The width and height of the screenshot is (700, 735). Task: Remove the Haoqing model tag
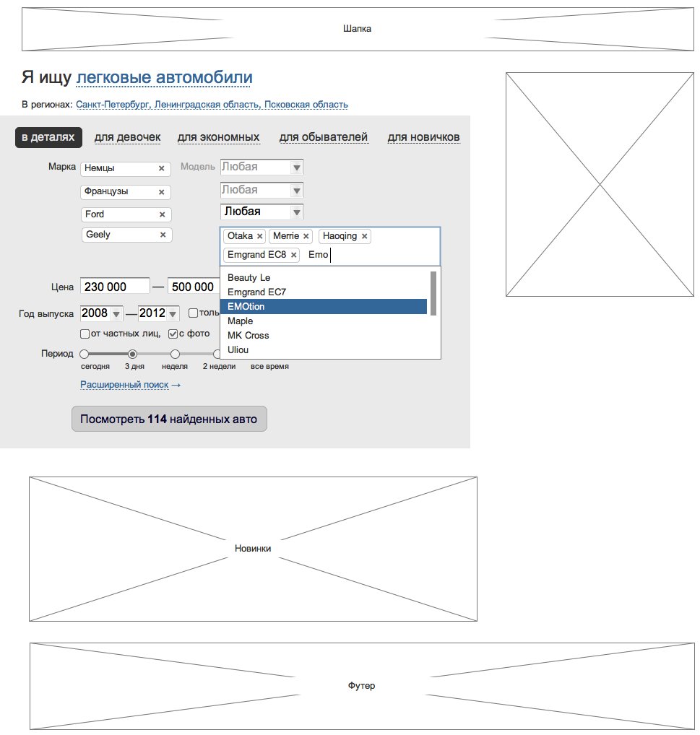[365, 236]
